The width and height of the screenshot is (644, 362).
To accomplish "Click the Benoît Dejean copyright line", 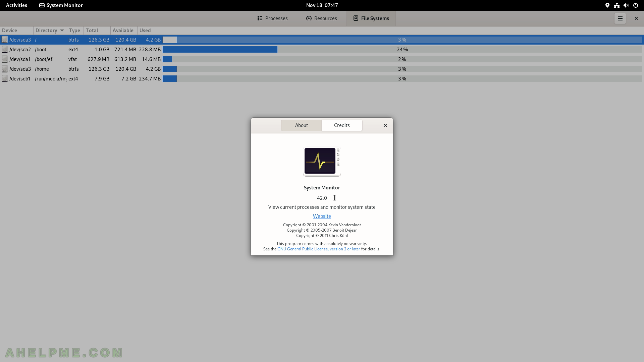I will pyautogui.click(x=322, y=230).
